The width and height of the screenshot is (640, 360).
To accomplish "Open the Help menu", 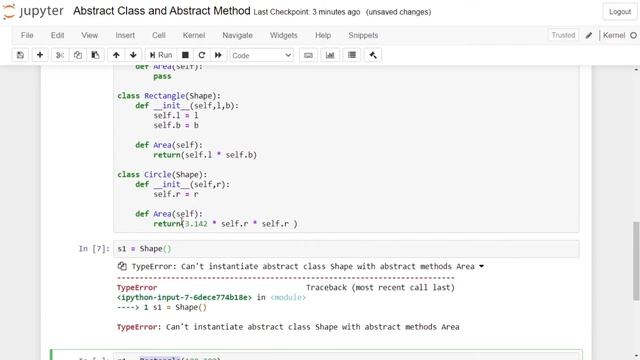I will 323,36.
